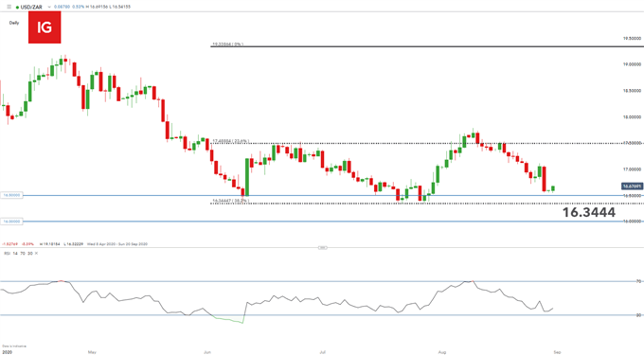This screenshot has height=355, width=644.
Task: Open the hamburger menu beside USD/ZAR
Action: pyautogui.click(x=9, y=7)
